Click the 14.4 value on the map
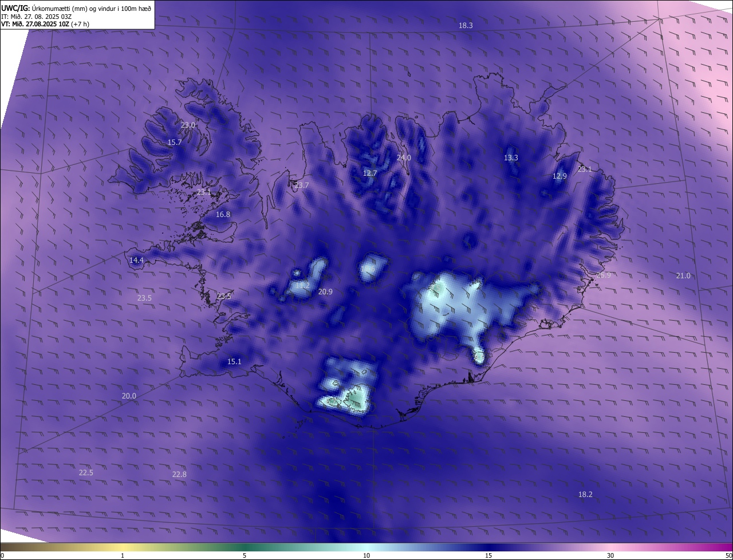Viewport: 733px width, 560px height. [x=136, y=261]
